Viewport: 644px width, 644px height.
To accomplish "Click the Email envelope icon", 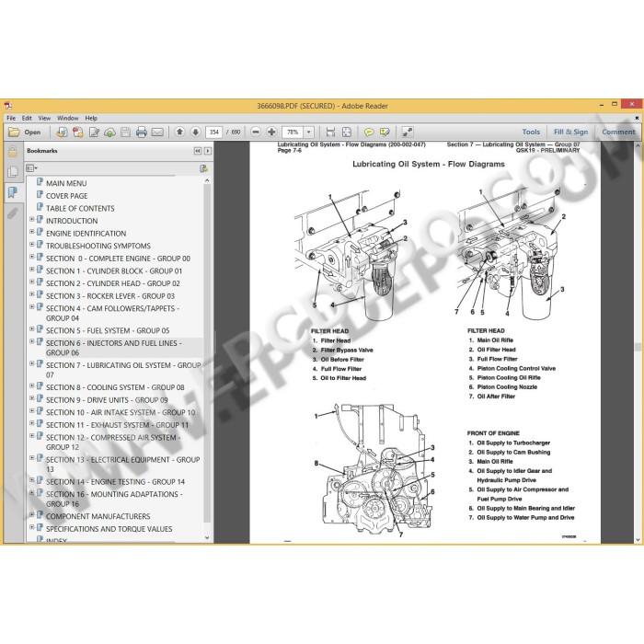I will (157, 132).
